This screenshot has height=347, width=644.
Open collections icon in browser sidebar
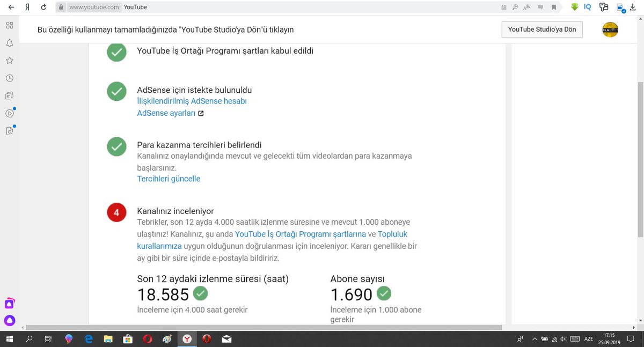(x=10, y=96)
